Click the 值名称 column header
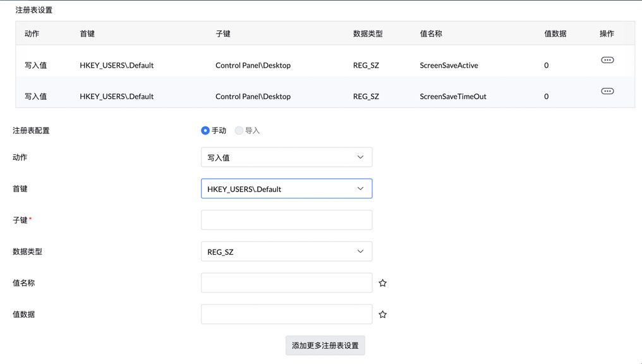 coord(431,33)
